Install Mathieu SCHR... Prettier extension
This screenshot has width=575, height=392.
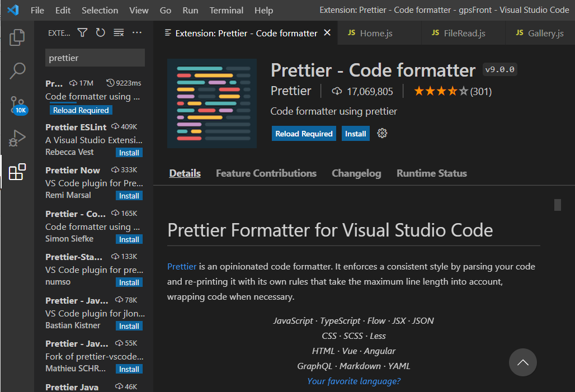pyautogui.click(x=129, y=369)
